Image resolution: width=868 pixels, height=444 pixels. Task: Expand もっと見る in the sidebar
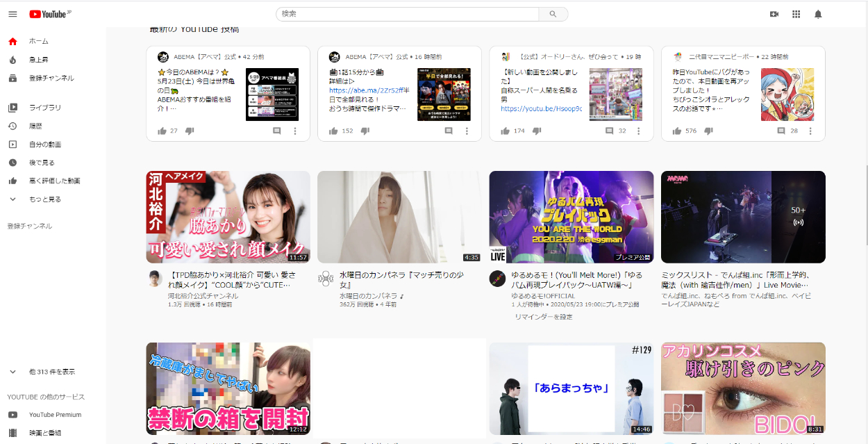pos(44,199)
